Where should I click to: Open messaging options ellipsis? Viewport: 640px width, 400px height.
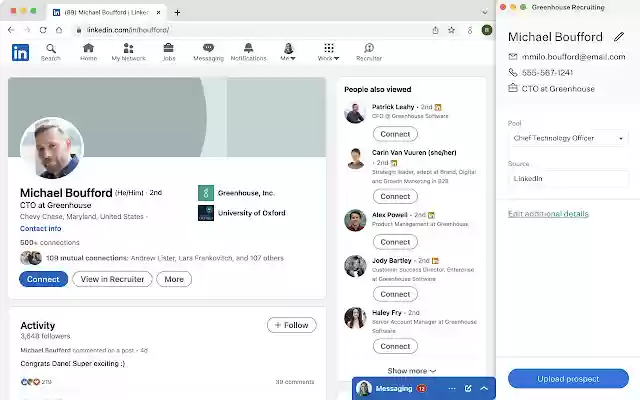(x=451, y=389)
